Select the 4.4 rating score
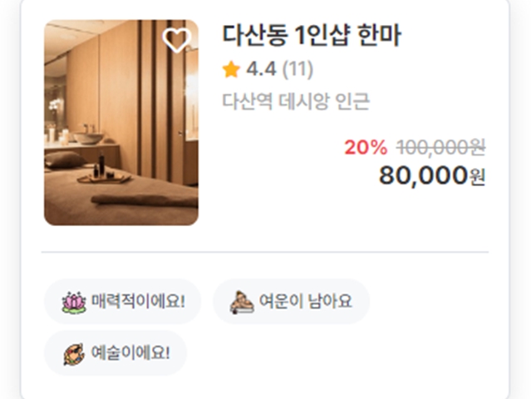The height and width of the screenshot is (399, 532). [x=261, y=69]
